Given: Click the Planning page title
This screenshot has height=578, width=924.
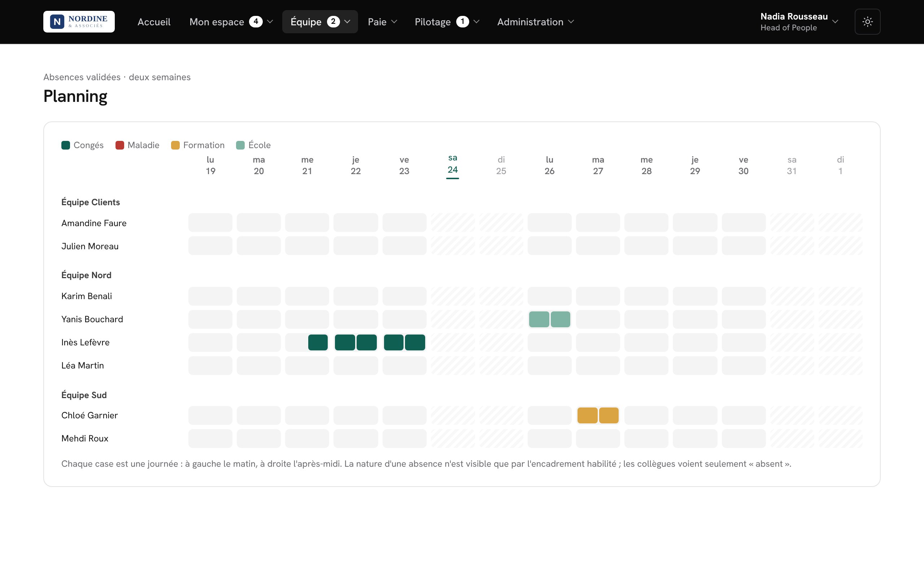Looking at the screenshot, I should point(75,96).
